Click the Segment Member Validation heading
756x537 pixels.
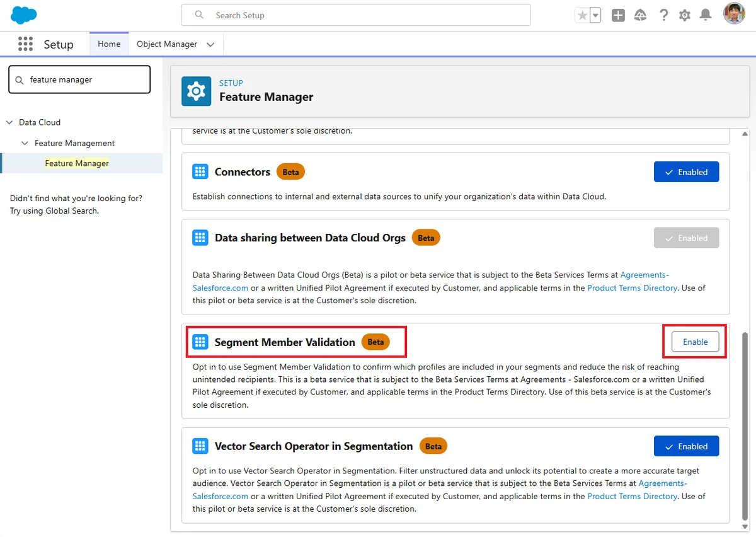tap(285, 342)
